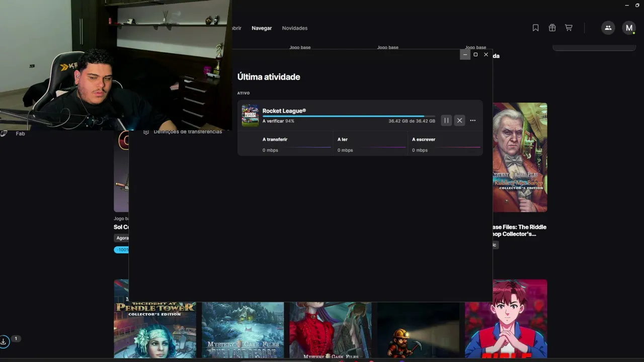Click the 'A escrever' speed label
Viewport: 644px width, 362px height.
click(424, 139)
